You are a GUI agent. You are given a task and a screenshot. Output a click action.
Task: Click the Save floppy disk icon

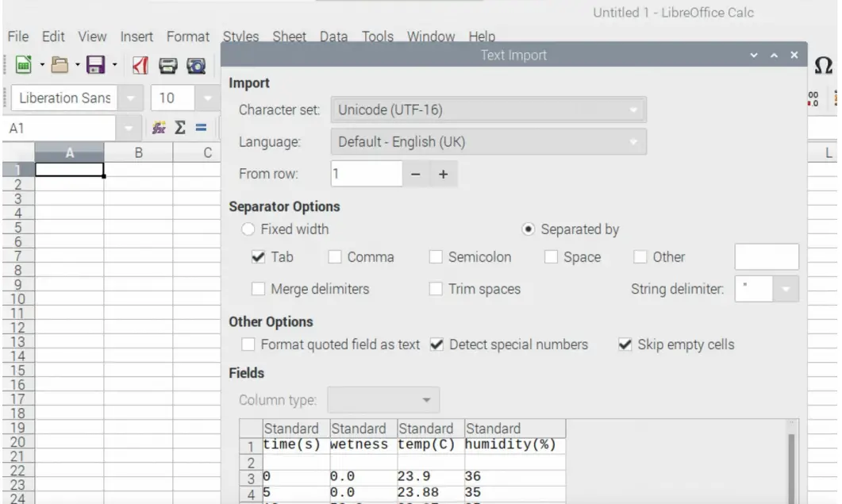pyautogui.click(x=95, y=65)
